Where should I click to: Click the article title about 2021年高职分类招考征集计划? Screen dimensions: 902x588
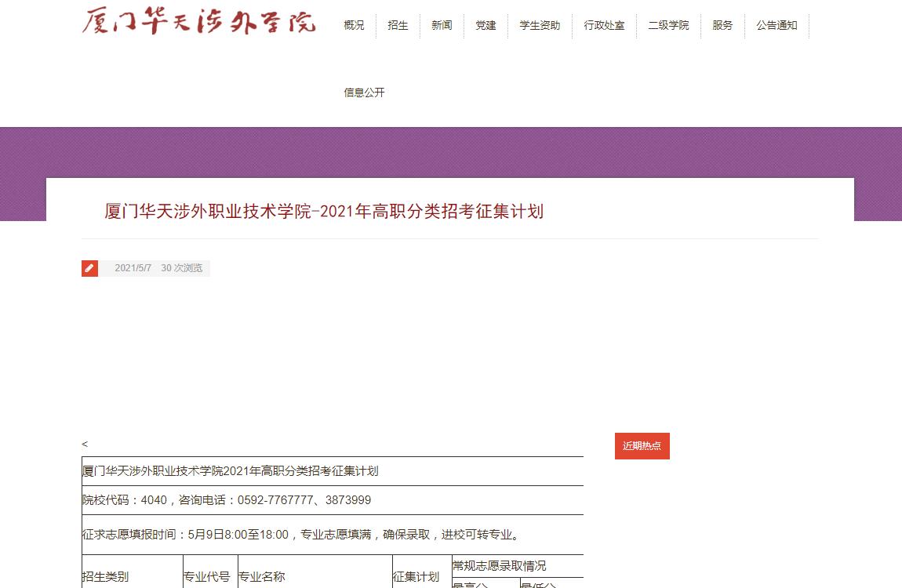pos(324,212)
